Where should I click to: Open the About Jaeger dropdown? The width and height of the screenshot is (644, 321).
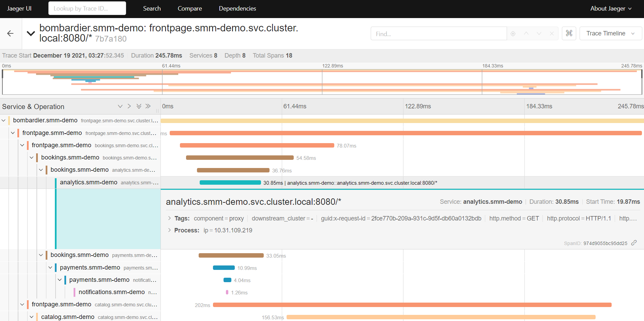click(611, 9)
